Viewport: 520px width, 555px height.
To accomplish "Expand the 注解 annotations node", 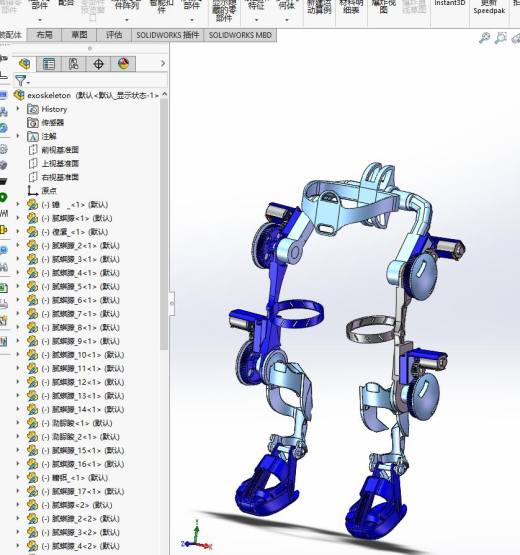I will [x=18, y=136].
